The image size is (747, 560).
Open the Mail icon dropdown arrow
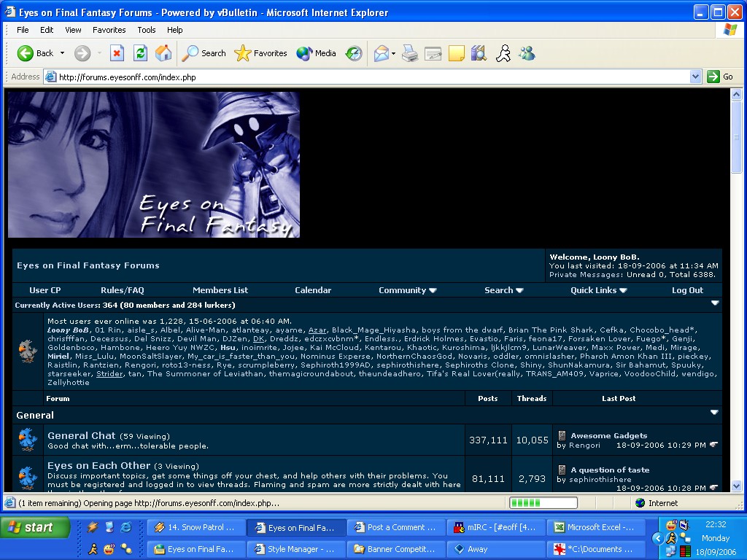(393, 53)
